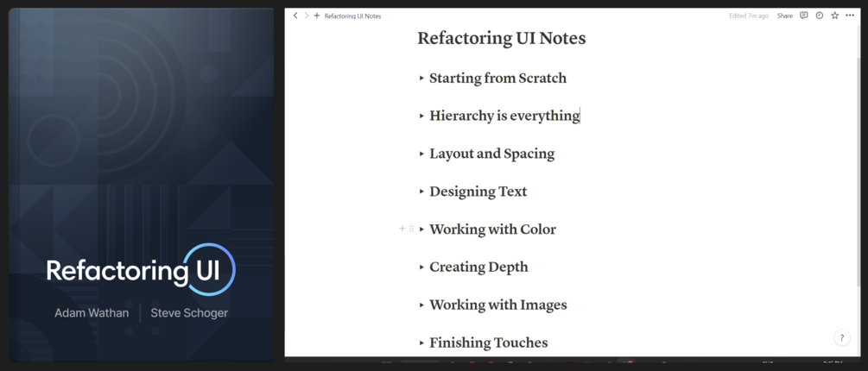Image resolution: width=868 pixels, height=371 pixels.
Task: Expand the Designing Text toggle
Action: [x=421, y=192]
